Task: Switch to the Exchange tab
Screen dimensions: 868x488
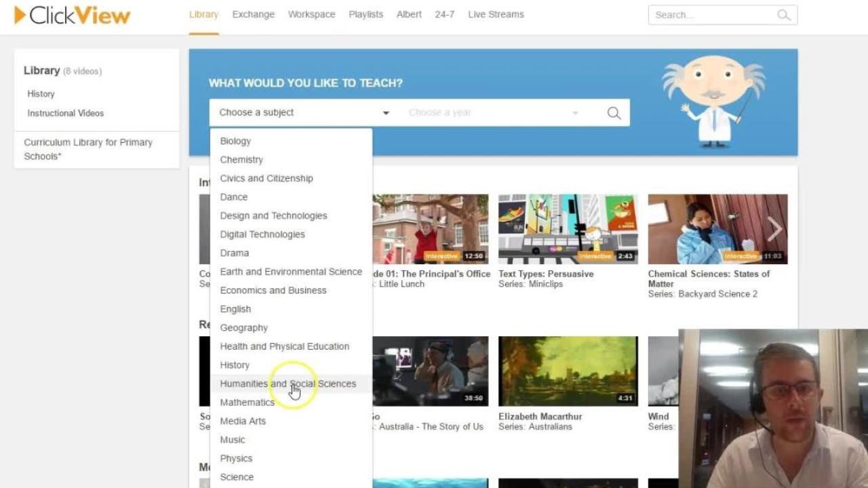Action: [253, 14]
